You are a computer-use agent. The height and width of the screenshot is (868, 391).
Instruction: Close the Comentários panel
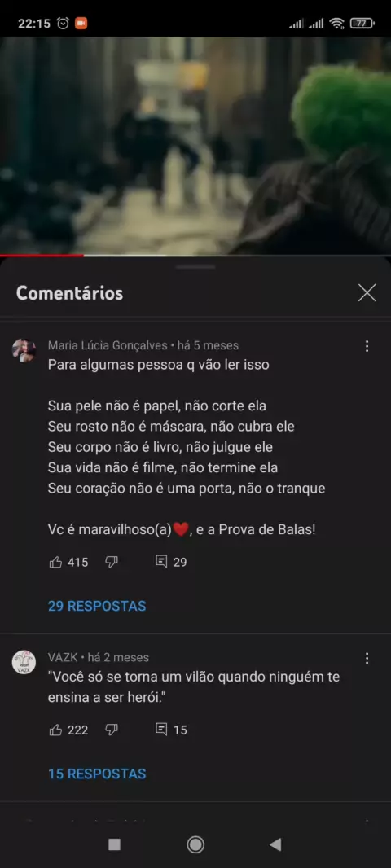[x=367, y=293]
